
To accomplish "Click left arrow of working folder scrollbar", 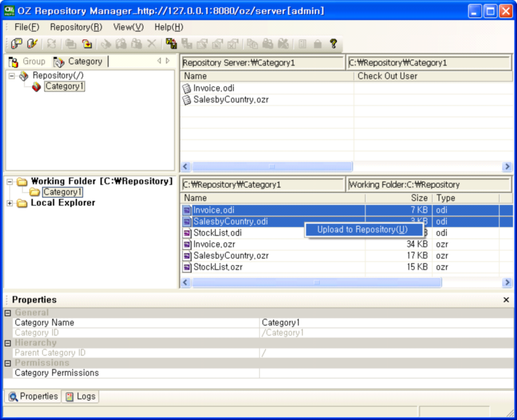I will [x=186, y=282].
